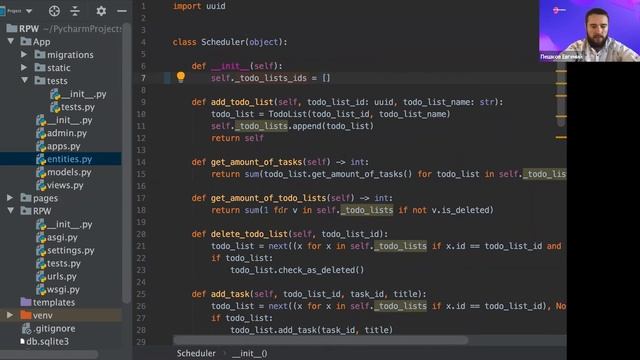
Task: Click the Python icon of models.py
Action: pyautogui.click(x=41, y=172)
